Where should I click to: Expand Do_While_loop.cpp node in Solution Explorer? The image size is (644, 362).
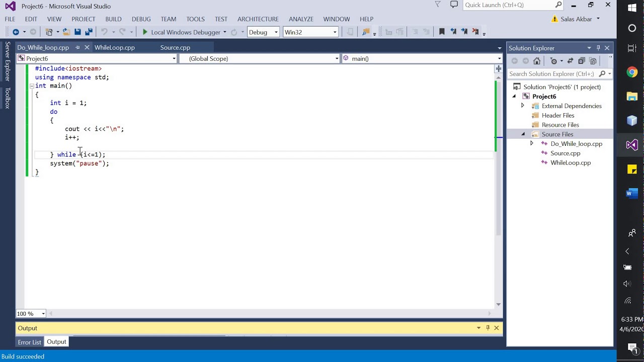531,144
